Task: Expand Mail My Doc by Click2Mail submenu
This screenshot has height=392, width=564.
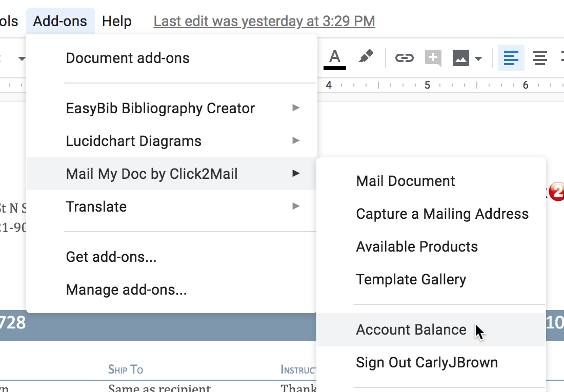Action: tap(172, 174)
